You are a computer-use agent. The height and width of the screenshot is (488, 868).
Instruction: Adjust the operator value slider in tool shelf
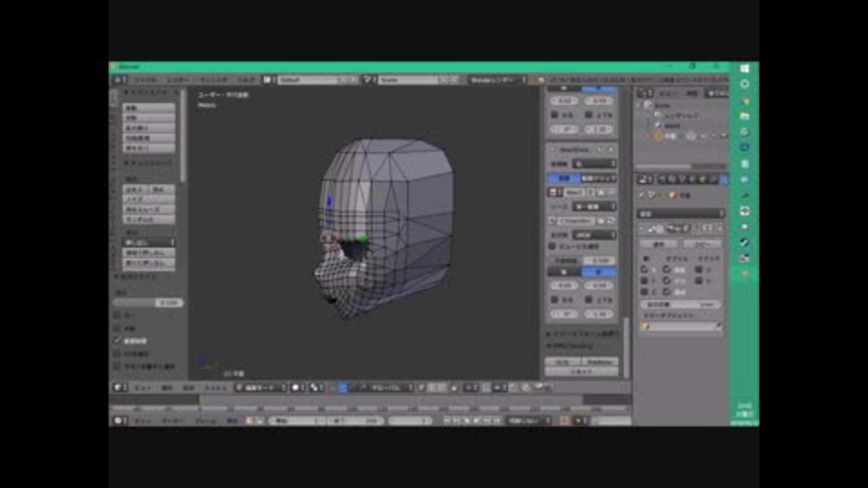click(148, 303)
